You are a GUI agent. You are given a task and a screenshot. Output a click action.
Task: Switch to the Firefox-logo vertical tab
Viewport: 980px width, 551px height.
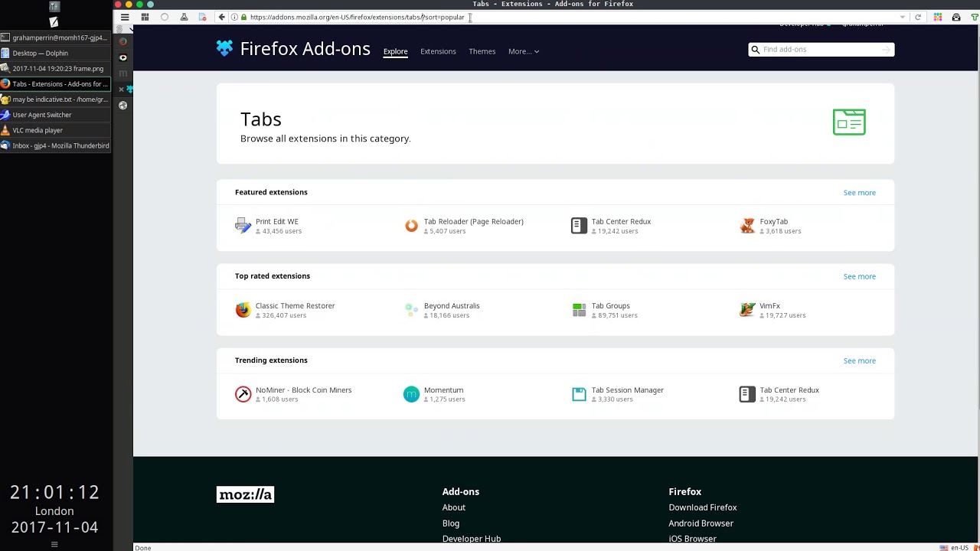122,41
